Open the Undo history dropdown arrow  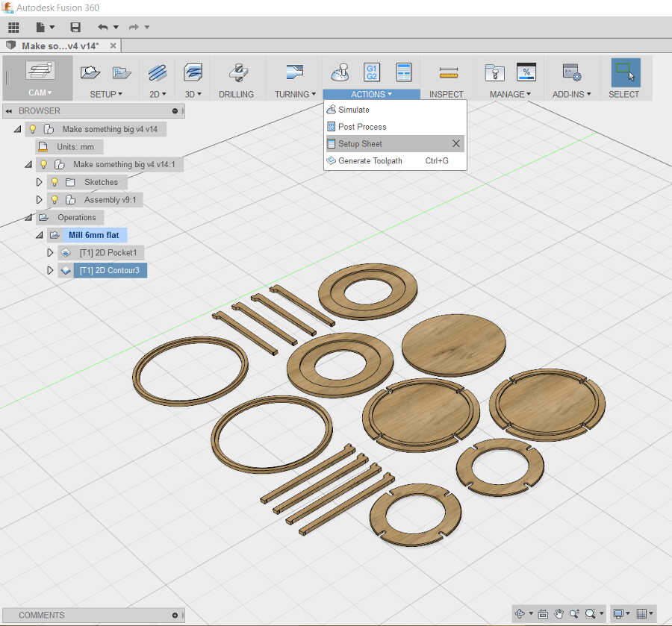tap(116, 28)
